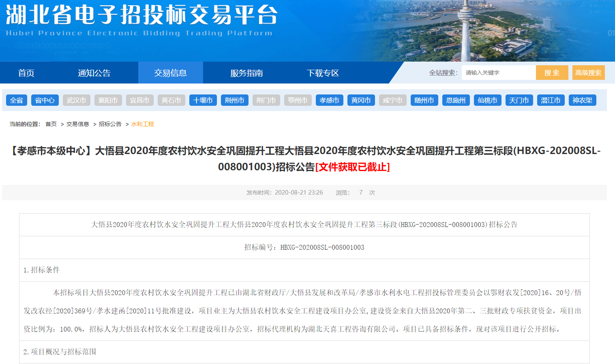Select the 省中心 region filter
Viewport: 615px width, 364px height.
pyautogui.click(x=45, y=100)
